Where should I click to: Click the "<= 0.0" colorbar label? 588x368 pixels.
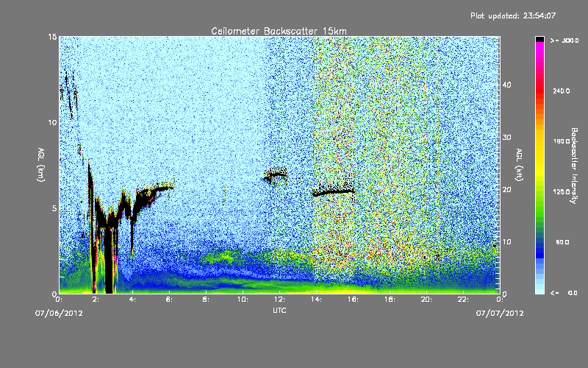(564, 292)
